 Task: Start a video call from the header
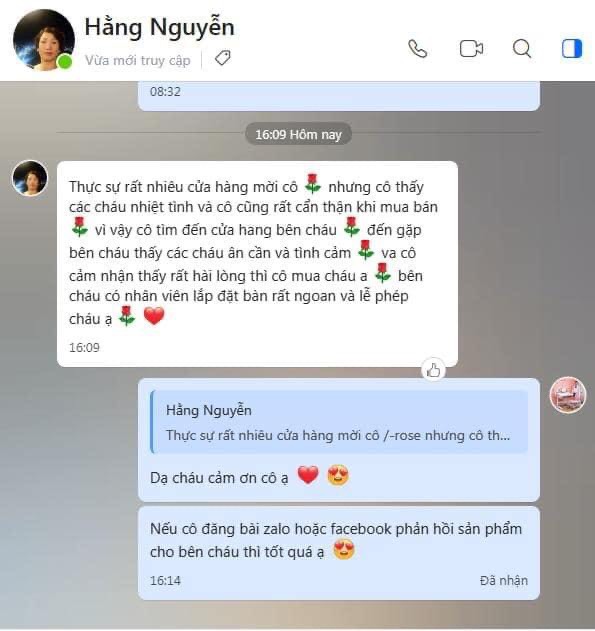point(471,49)
